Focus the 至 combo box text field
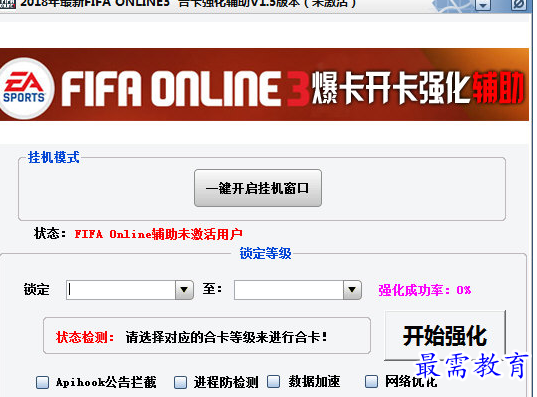The width and height of the screenshot is (537, 397). (289, 290)
